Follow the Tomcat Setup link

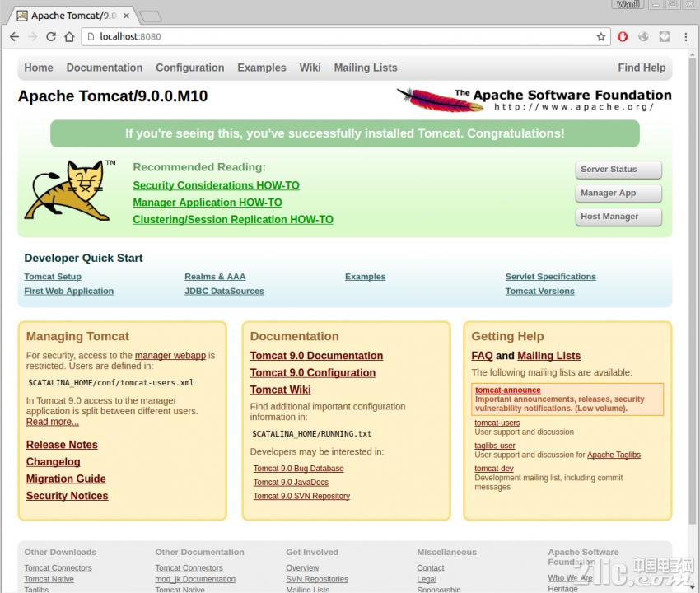53,277
